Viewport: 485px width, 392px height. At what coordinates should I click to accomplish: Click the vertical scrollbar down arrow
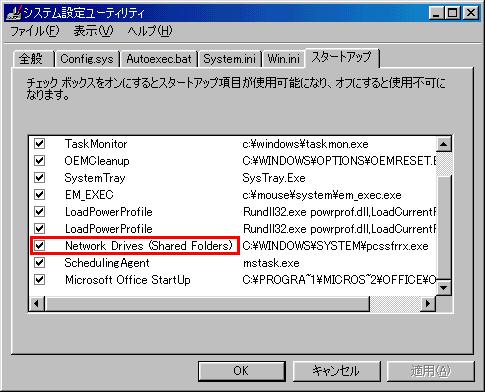444,287
